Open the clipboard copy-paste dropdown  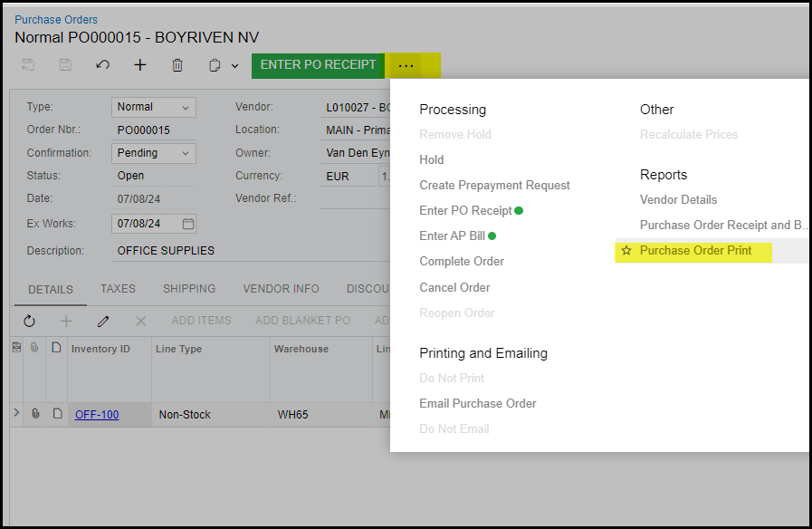[x=224, y=65]
